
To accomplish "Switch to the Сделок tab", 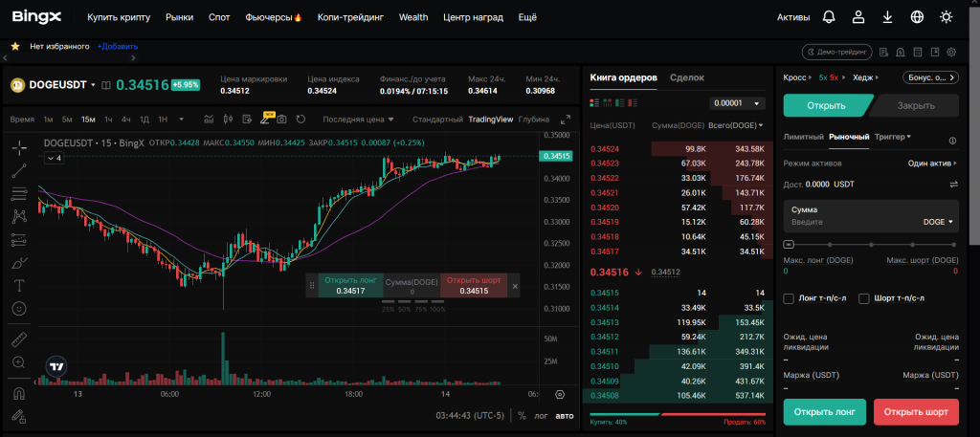I will pos(687,77).
